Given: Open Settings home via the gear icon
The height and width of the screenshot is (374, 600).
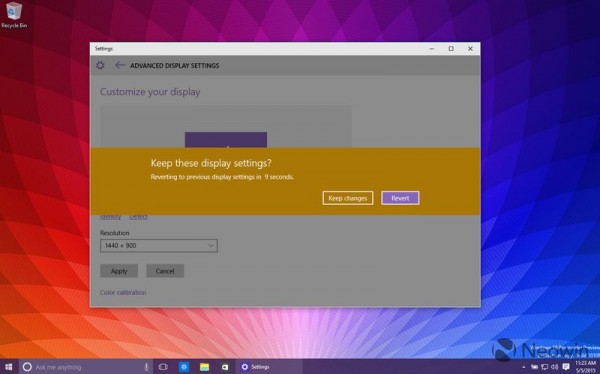Looking at the screenshot, I should (x=100, y=65).
